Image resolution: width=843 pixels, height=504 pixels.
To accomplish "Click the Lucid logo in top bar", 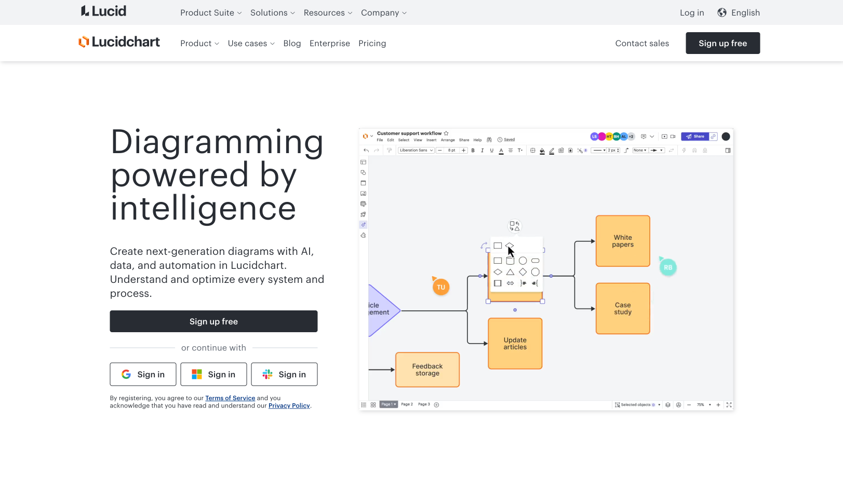I will tap(103, 11).
